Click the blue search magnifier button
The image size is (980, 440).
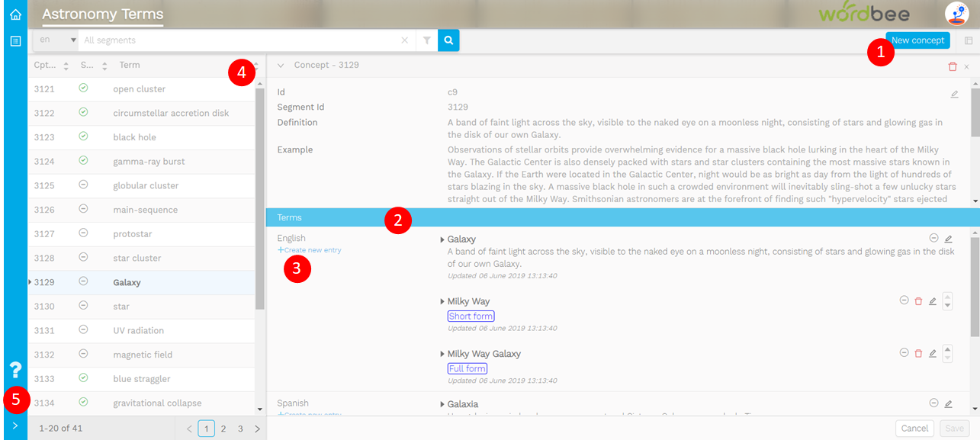coord(448,40)
